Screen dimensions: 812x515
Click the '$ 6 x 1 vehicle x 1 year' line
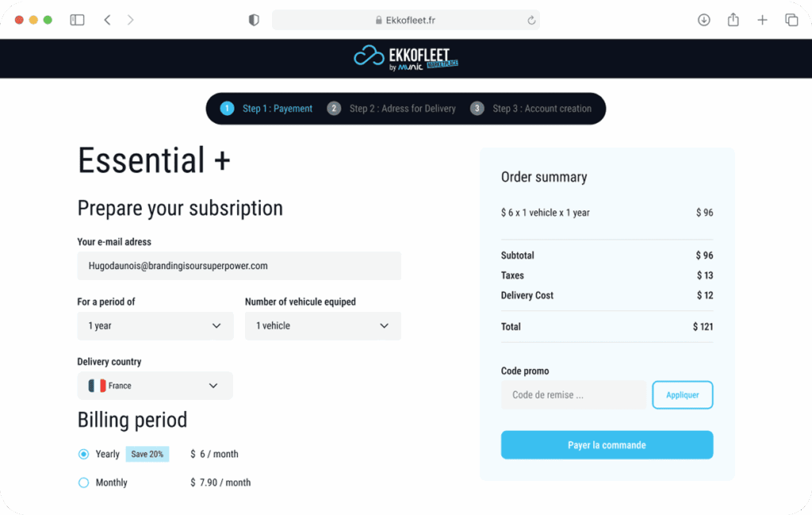point(546,213)
